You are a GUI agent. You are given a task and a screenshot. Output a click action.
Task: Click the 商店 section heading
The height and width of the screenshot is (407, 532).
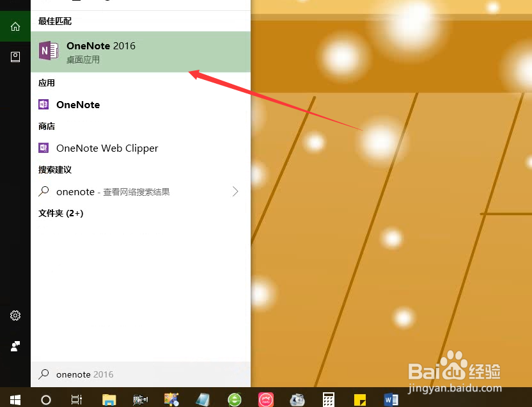47,126
